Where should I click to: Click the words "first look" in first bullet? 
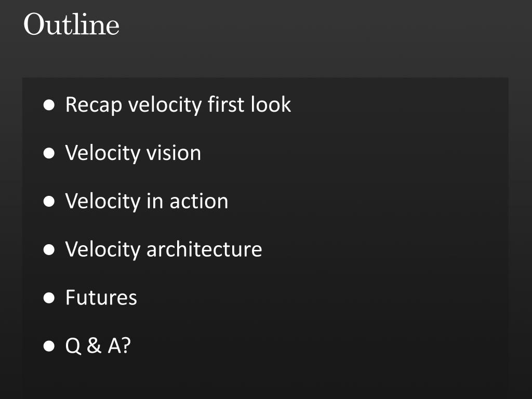pos(249,104)
